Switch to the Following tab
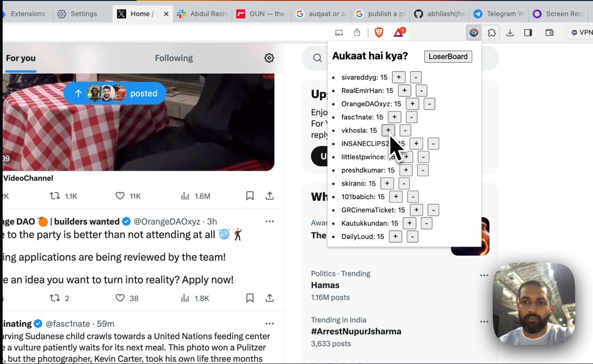 point(174,58)
